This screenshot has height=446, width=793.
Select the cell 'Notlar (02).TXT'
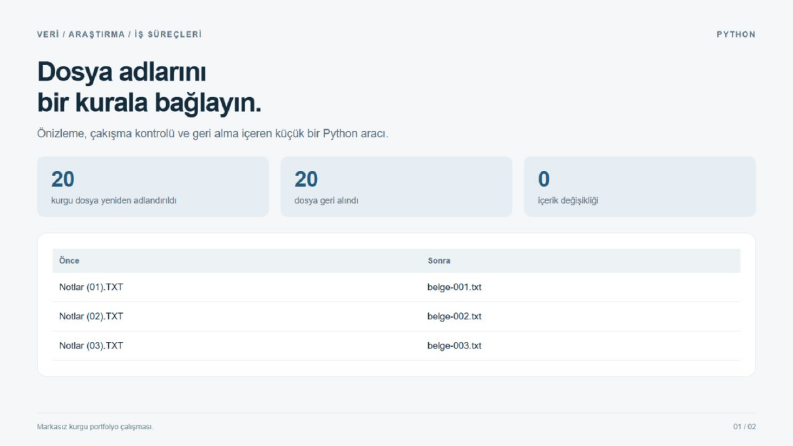[x=91, y=317]
